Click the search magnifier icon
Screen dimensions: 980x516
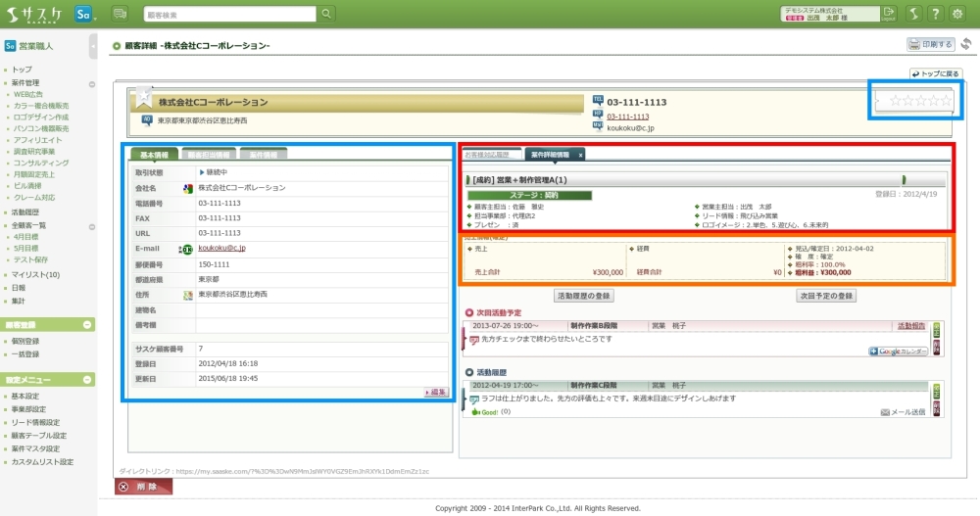click(325, 14)
